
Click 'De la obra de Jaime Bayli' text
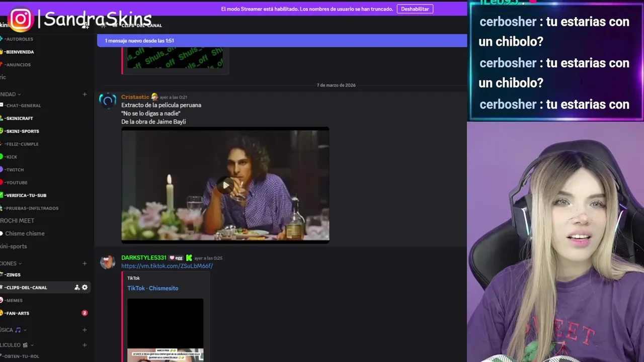153,122
